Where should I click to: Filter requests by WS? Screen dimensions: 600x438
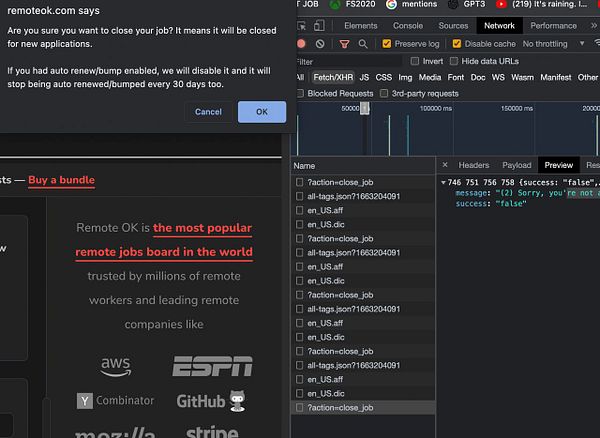[498, 77]
